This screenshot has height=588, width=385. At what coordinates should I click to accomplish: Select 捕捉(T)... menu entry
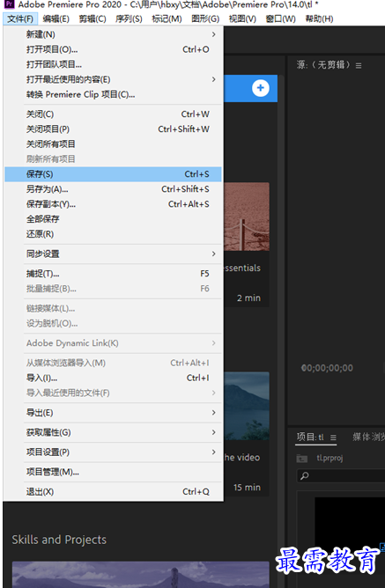pos(113,274)
